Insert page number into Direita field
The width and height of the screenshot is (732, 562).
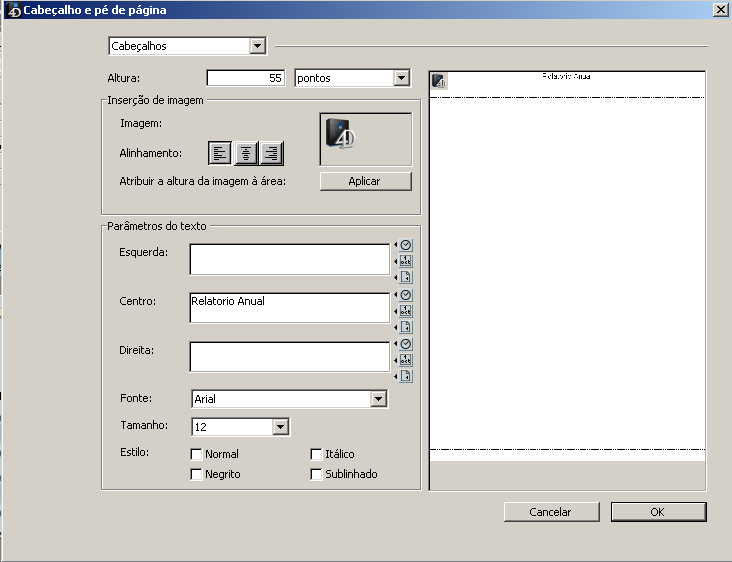pyautogui.click(x=406, y=376)
